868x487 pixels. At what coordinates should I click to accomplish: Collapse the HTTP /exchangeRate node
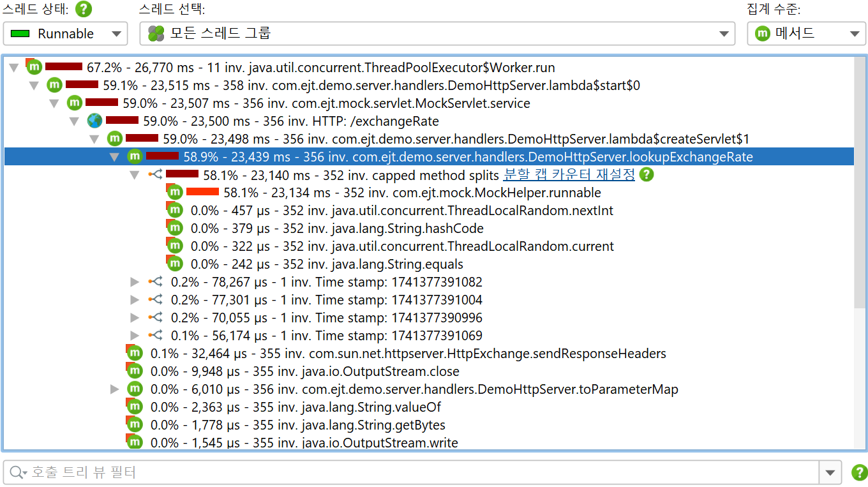click(x=75, y=121)
